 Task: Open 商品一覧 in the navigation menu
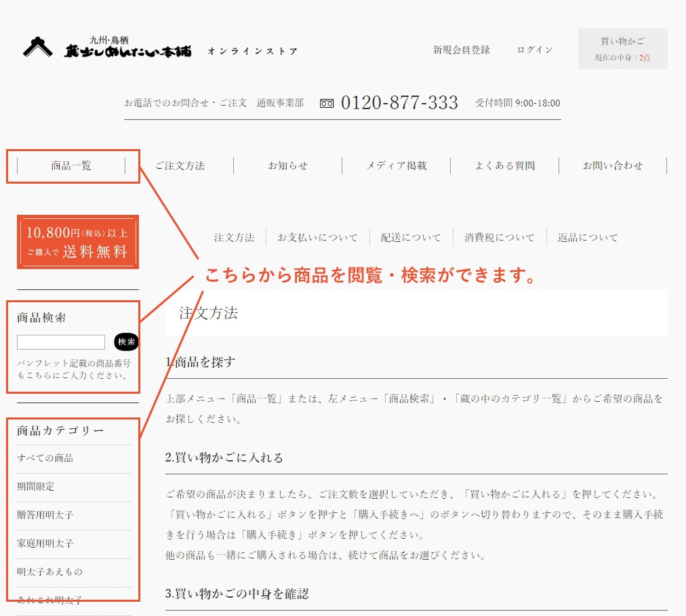point(71,166)
